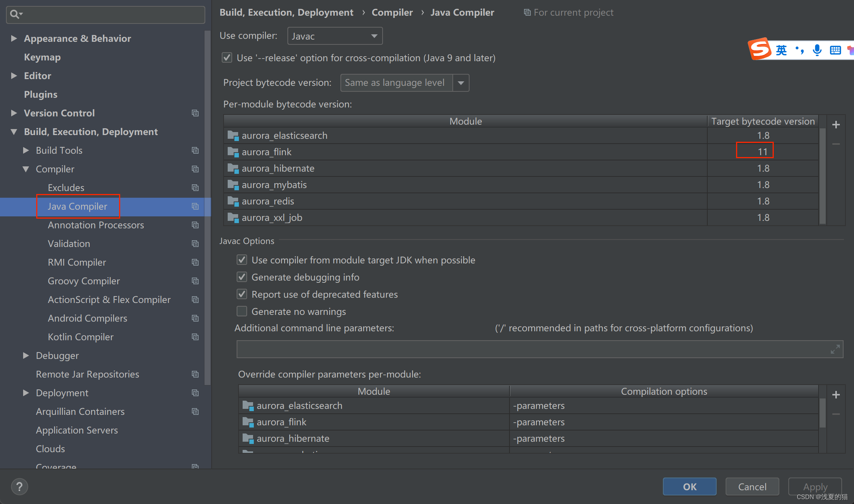Viewport: 854px width, 504px height.
Task: Expand the Build Tools tree node
Action: (x=26, y=150)
